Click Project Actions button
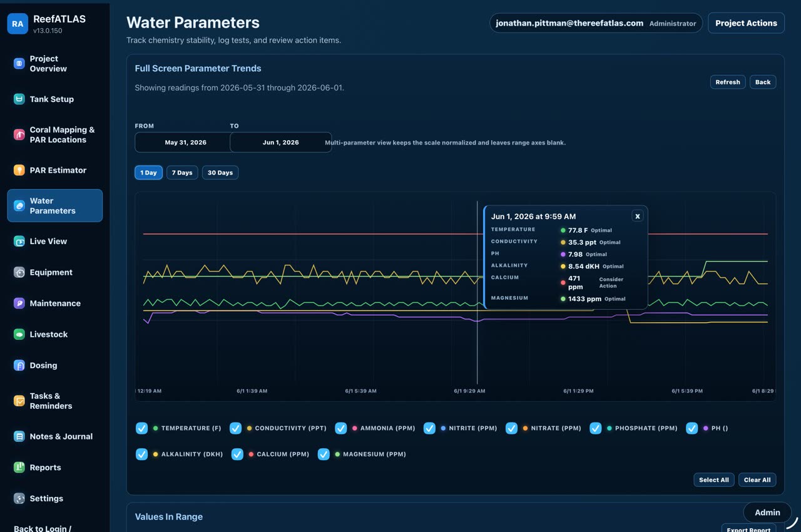 [746, 23]
